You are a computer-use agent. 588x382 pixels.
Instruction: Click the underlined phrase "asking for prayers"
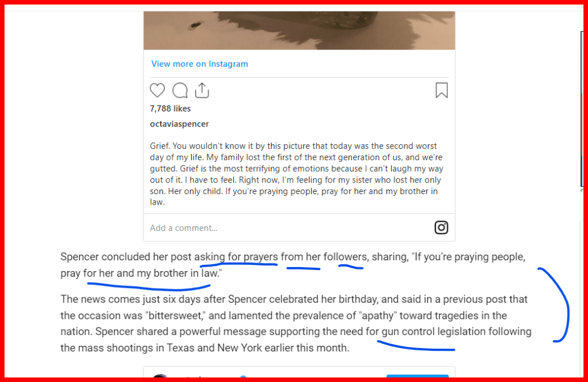[236, 257]
